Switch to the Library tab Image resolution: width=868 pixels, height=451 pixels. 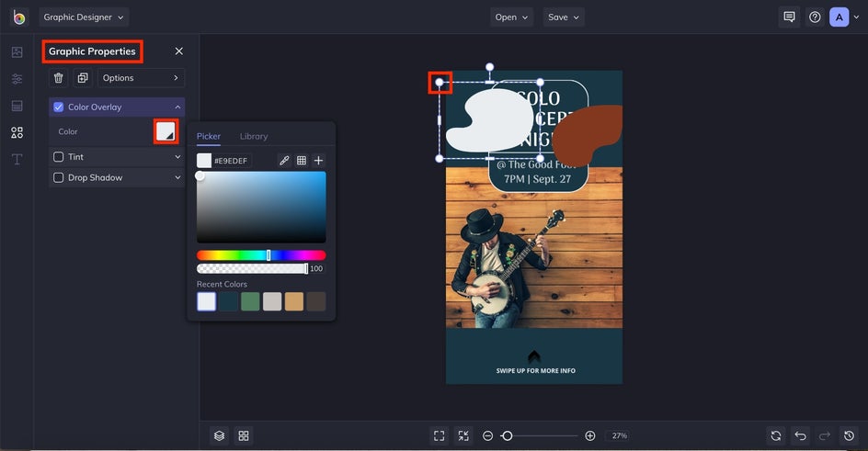point(254,136)
